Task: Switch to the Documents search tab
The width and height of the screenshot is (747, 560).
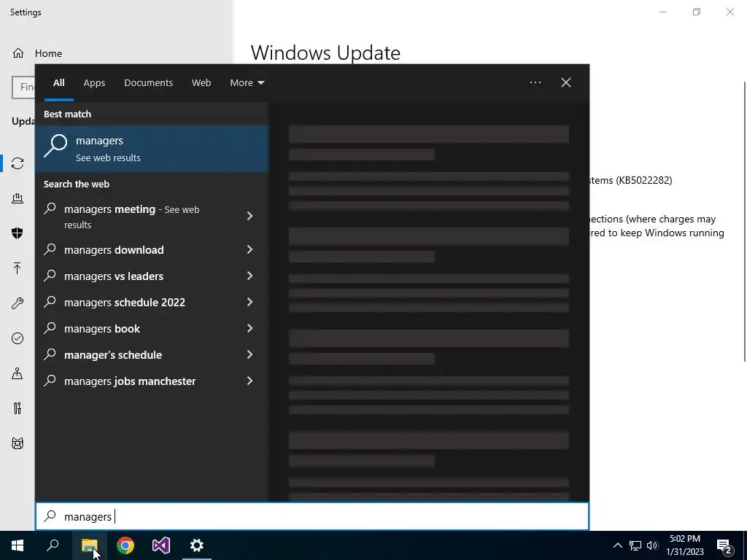Action: pos(148,83)
